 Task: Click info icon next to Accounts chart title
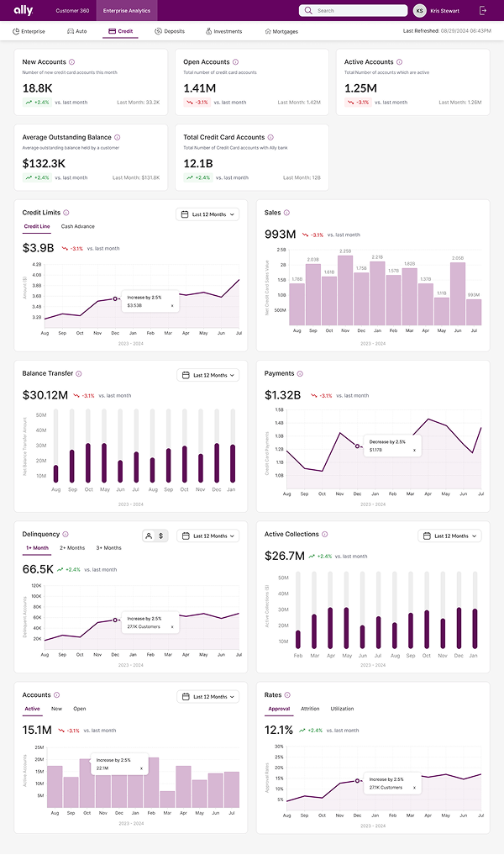point(56,695)
